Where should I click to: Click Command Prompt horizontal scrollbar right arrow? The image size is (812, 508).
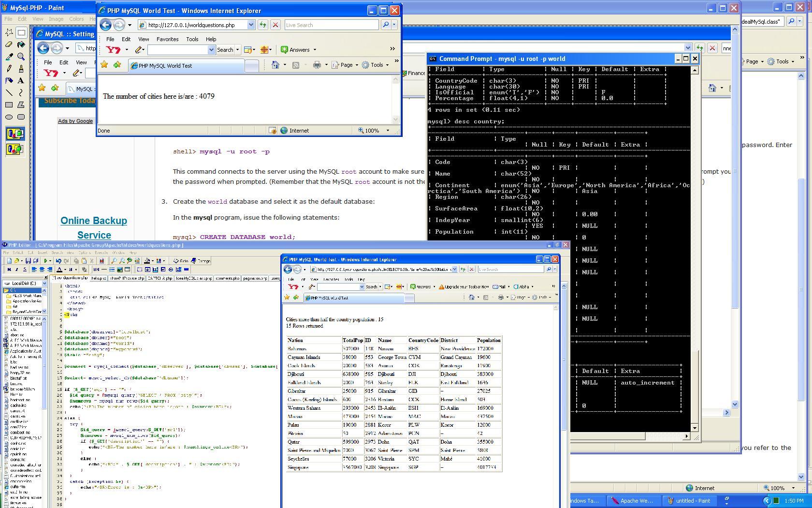pyautogui.click(x=686, y=436)
